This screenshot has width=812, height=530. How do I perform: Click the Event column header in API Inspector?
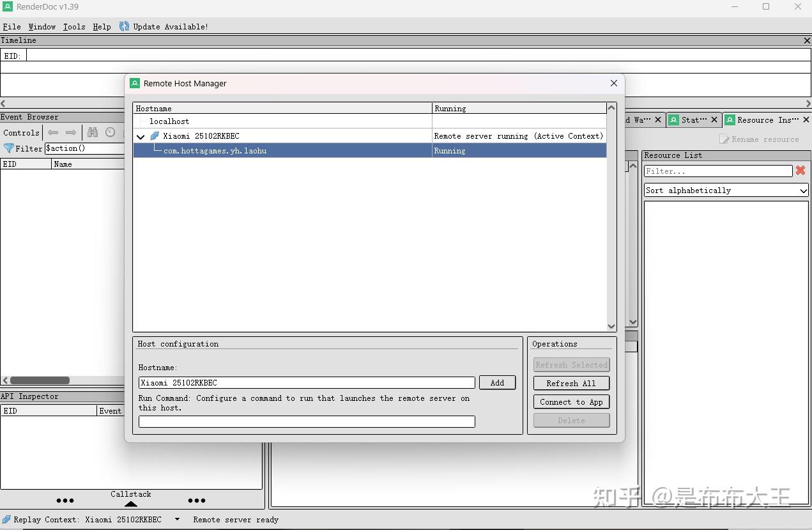[x=109, y=410]
